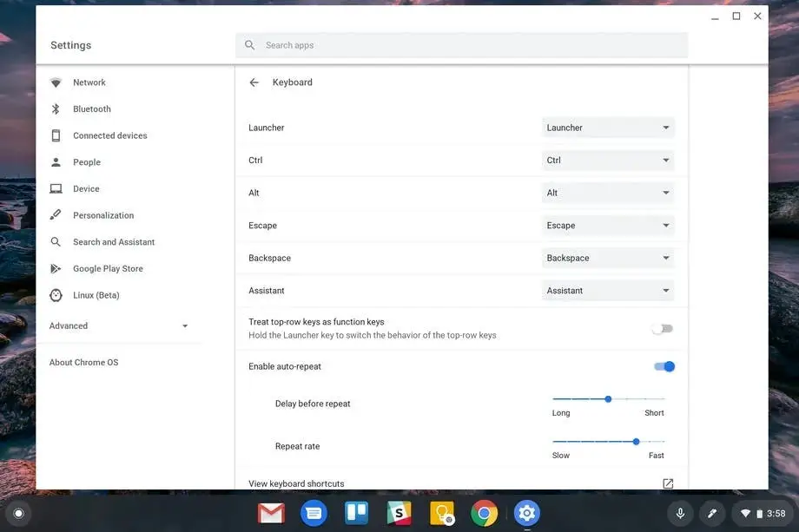Click the Personalization brush icon
Image resolution: width=799 pixels, height=532 pixels.
[56, 215]
